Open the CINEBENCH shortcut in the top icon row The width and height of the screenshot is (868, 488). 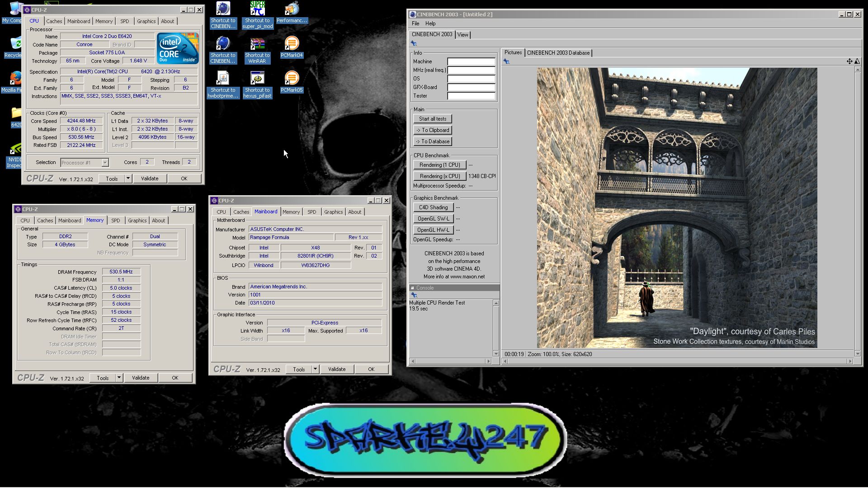coord(223,15)
